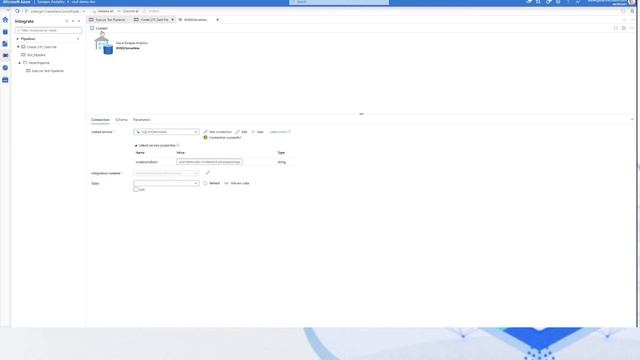Collapse the Linked service properties section
Viewport: 640px width, 360px height.
click(136, 145)
